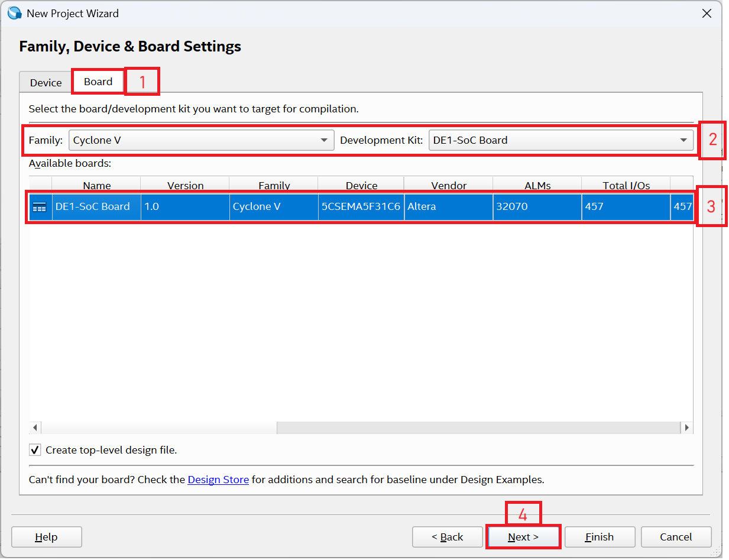Close the New Project Wizard window

click(x=707, y=13)
